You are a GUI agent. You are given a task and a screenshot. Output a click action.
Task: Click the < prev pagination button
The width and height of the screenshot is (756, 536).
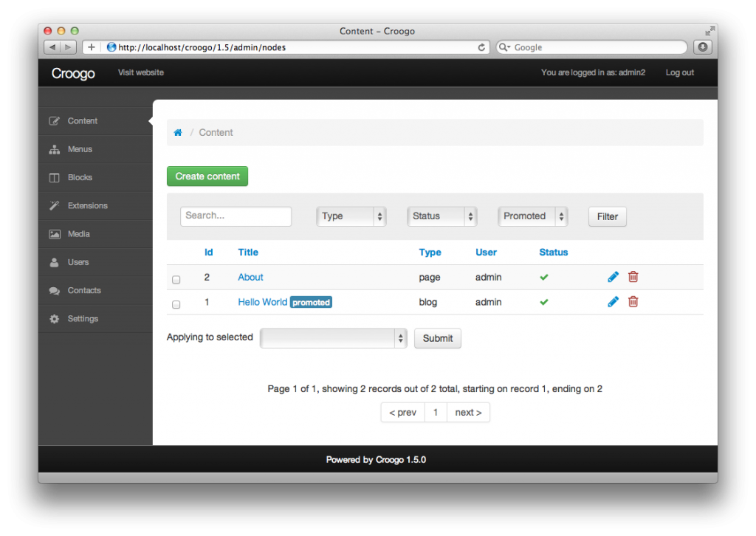coord(403,413)
